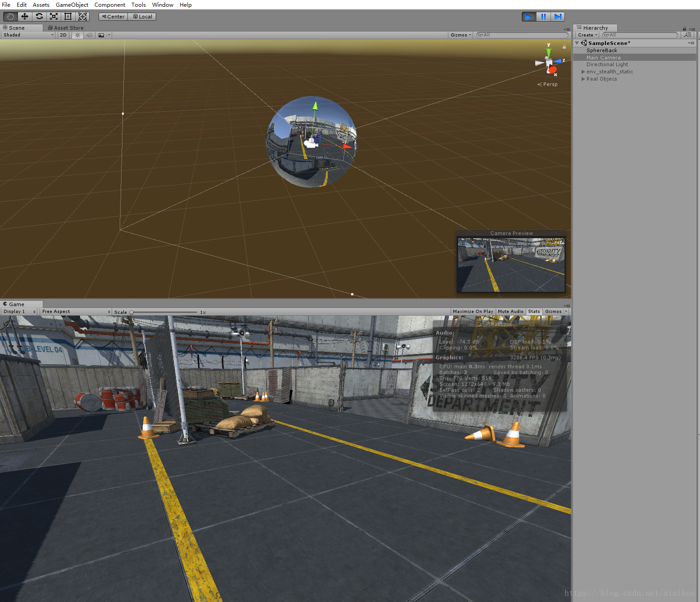Open Scene view Gizmos dropdown

(x=461, y=35)
